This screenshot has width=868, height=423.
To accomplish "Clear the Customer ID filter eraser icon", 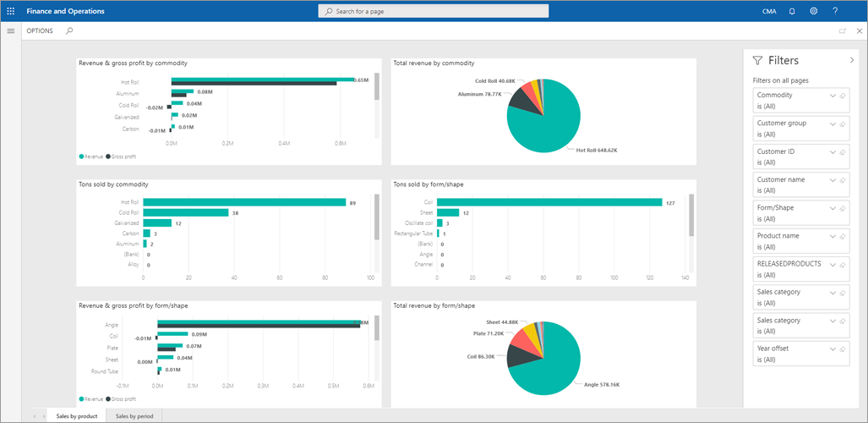I will coord(843,152).
